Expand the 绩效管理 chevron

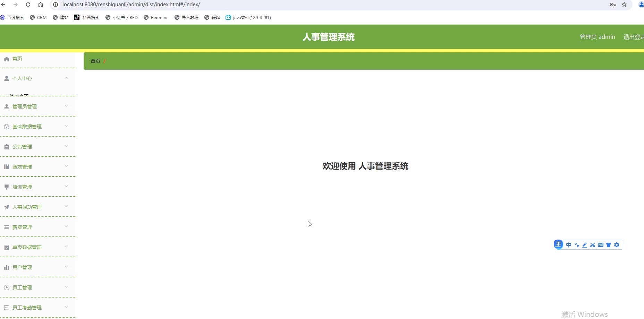tap(66, 166)
